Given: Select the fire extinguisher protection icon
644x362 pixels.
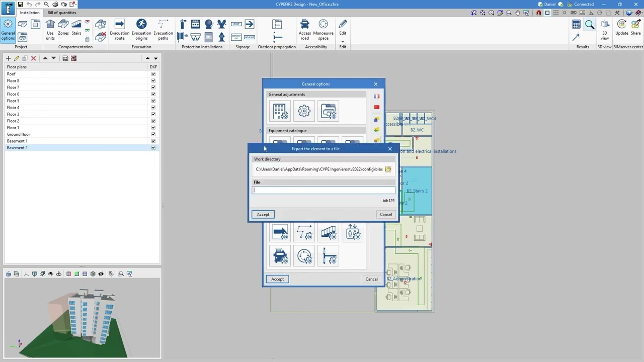Looking at the screenshot, I should pos(183,24).
